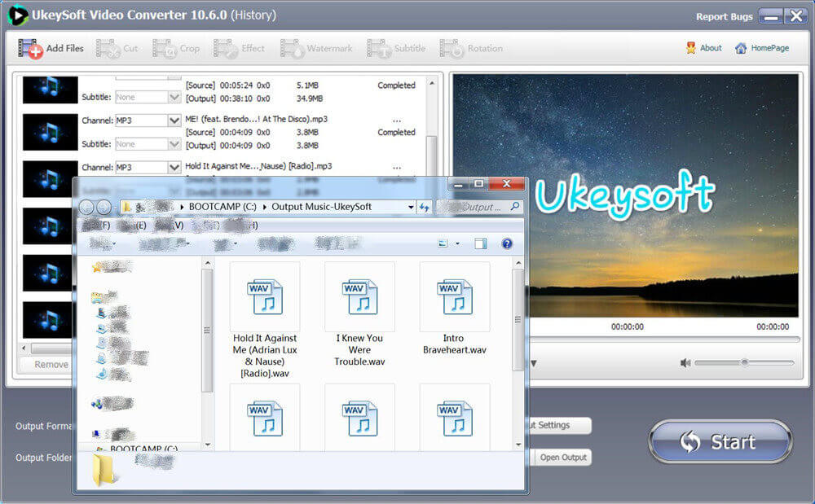This screenshot has width=815, height=504.
Task: Click the Open Output button
Action: click(x=563, y=458)
